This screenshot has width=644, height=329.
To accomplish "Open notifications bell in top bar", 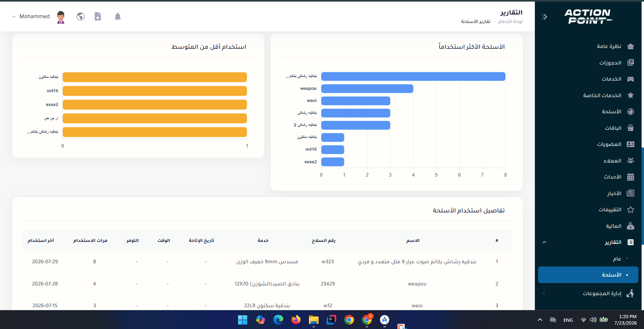I will [118, 17].
